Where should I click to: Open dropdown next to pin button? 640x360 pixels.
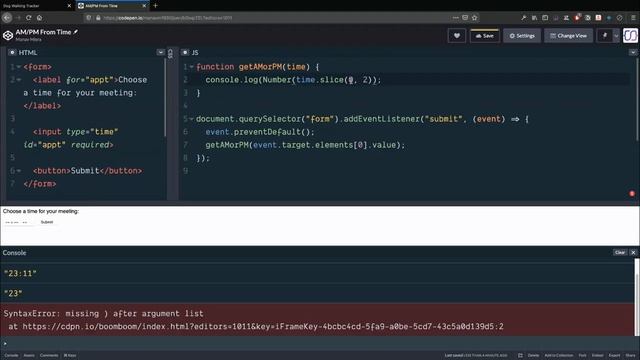616,36
